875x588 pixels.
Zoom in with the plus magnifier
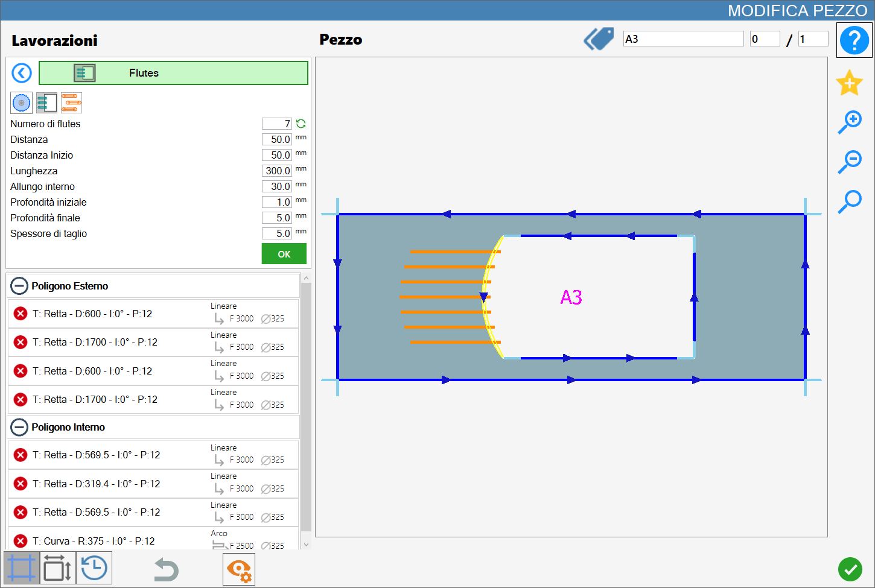point(850,122)
